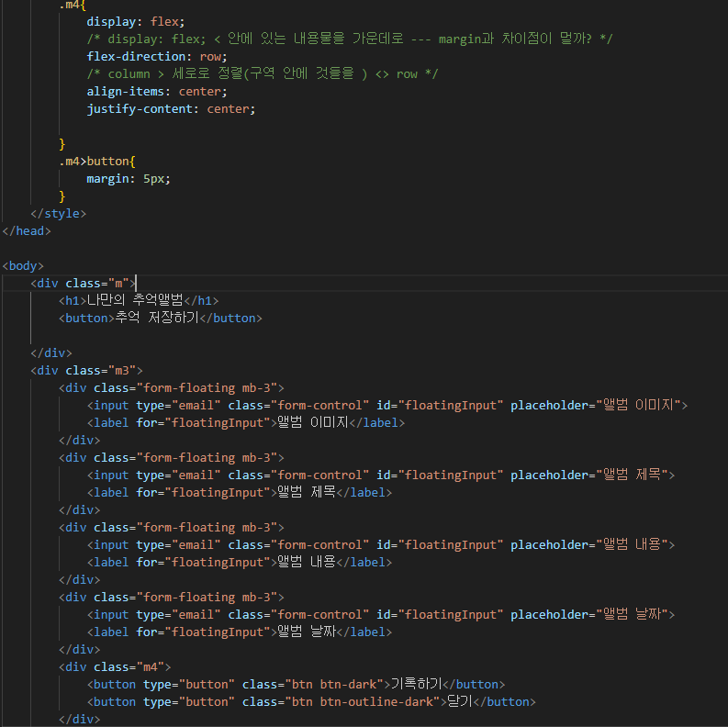This screenshot has height=727, width=728.
Task: Click the closing </style> tag
Action: [59, 214]
